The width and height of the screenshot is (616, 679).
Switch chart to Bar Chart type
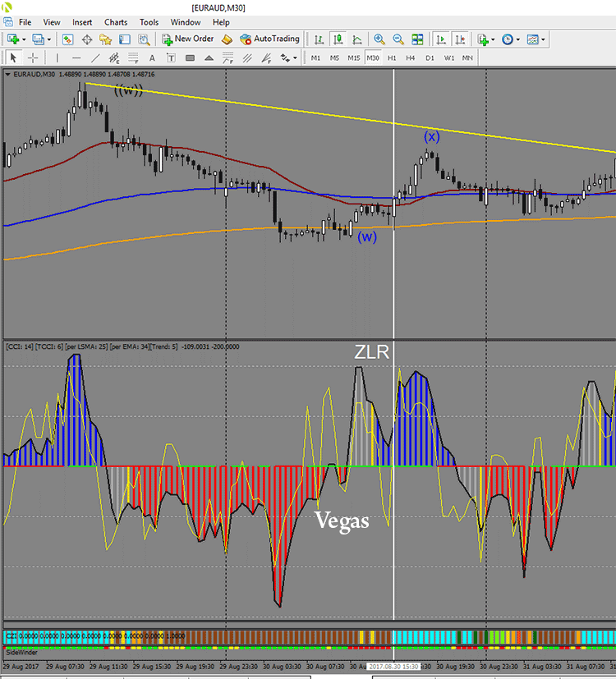click(319, 39)
